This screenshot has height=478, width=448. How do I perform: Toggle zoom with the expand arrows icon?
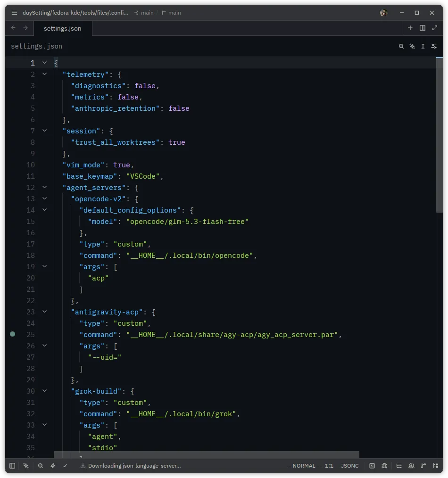pos(435,28)
